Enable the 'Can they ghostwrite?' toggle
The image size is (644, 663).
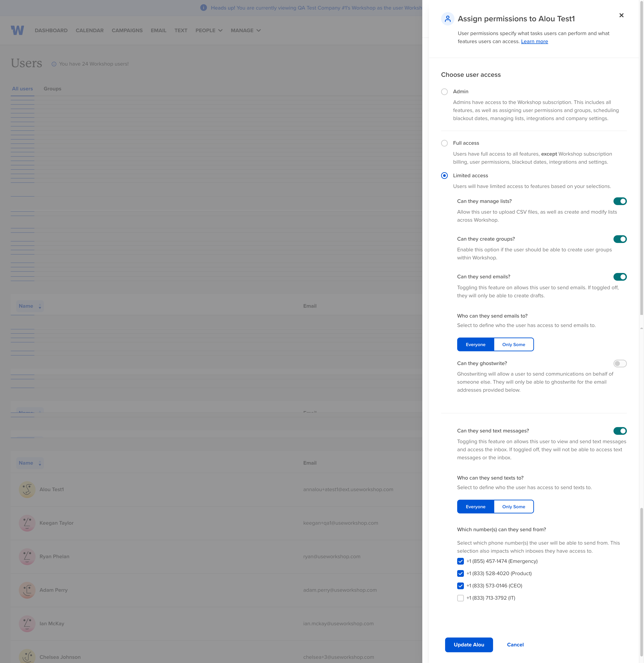pyautogui.click(x=620, y=363)
